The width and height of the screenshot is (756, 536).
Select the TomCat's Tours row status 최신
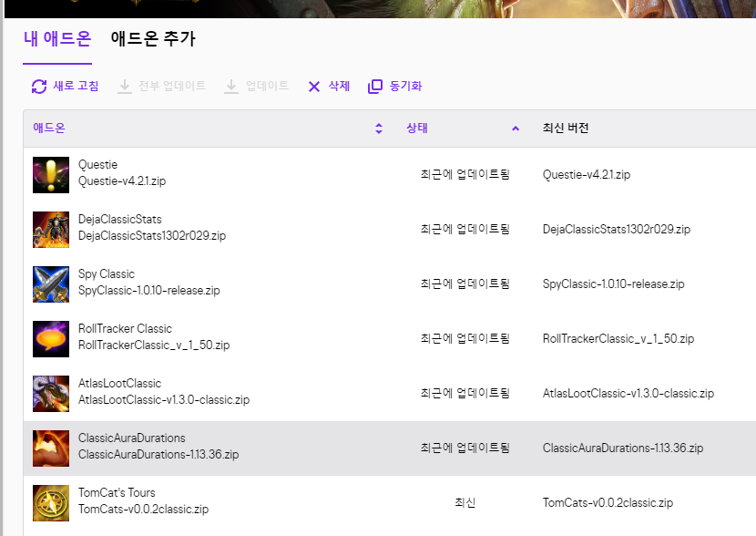pyautogui.click(x=465, y=502)
